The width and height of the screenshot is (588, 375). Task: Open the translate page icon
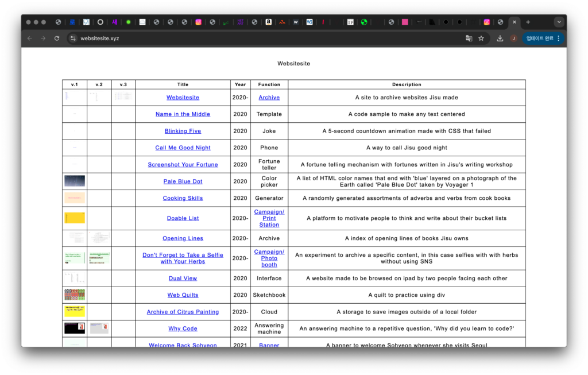pyautogui.click(x=469, y=38)
